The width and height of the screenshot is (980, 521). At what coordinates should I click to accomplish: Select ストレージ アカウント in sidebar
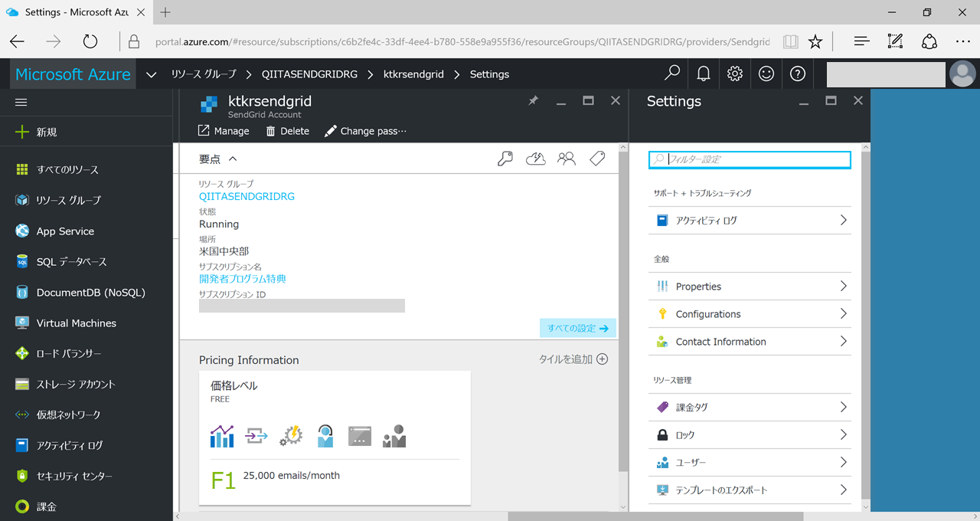(87, 384)
